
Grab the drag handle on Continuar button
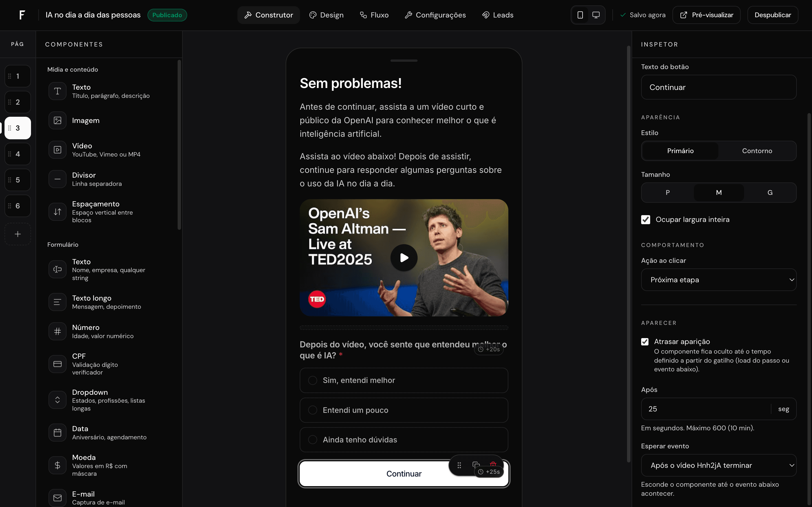(459, 465)
